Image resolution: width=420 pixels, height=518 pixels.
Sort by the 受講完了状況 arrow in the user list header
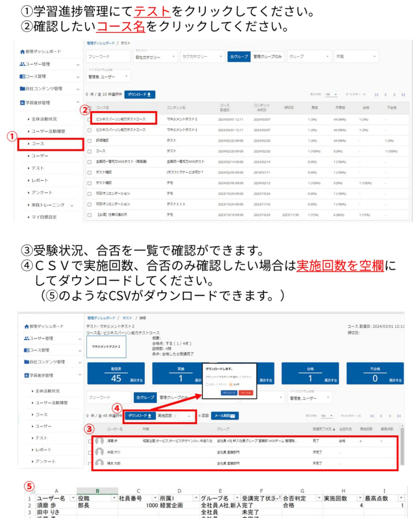(x=334, y=429)
